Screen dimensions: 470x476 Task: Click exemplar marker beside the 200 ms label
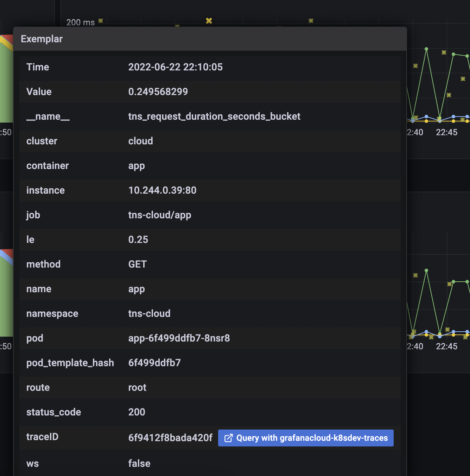coord(101,21)
